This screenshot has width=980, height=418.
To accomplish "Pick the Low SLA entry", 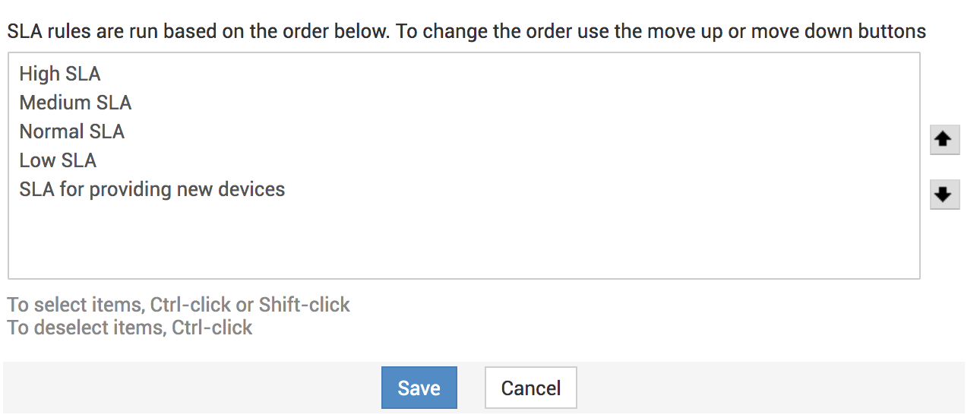I will (x=58, y=160).
